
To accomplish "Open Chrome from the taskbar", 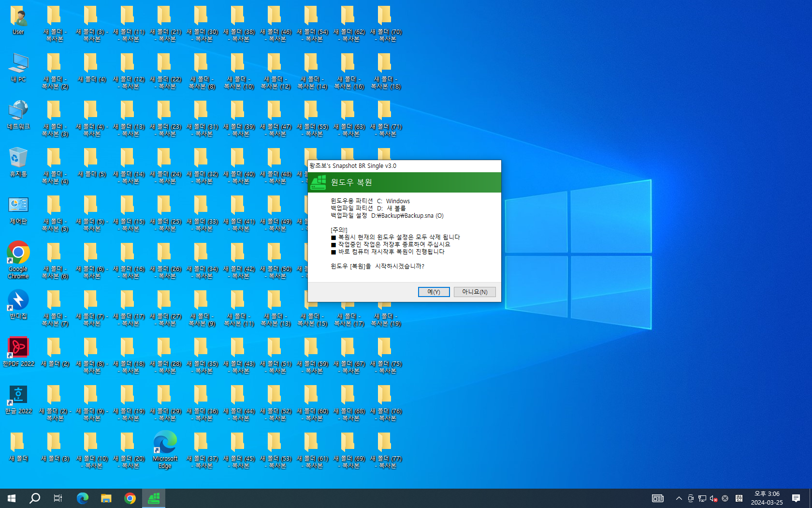I will [x=130, y=498].
